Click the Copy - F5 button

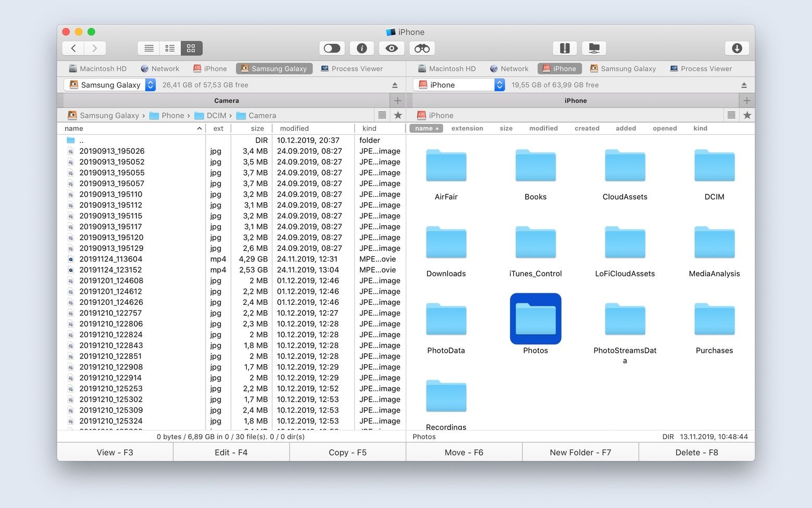click(348, 452)
